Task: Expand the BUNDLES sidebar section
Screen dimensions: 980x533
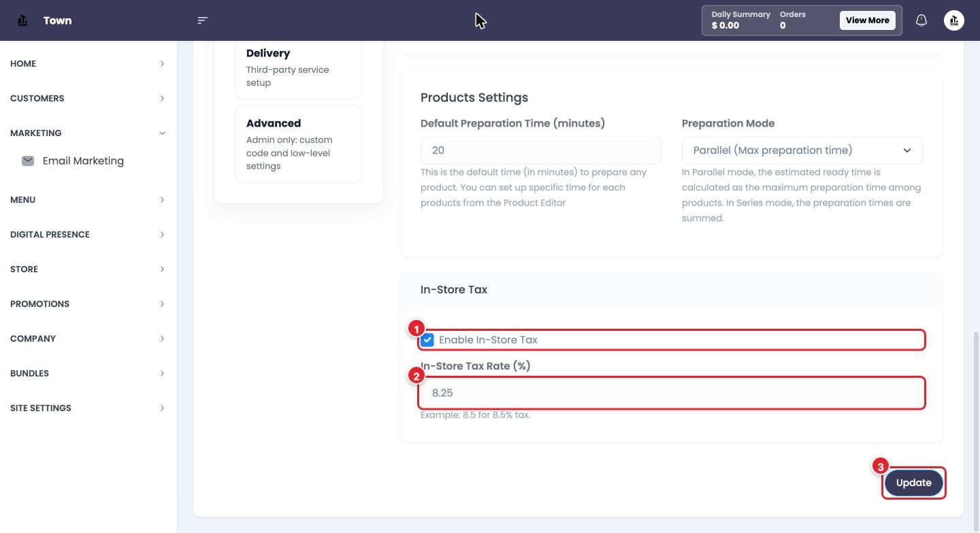Action: [x=87, y=373]
